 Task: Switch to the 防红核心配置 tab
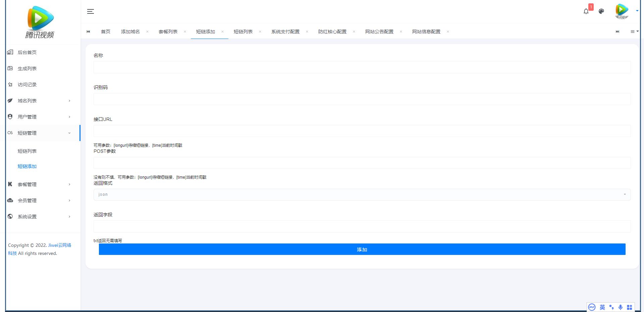pos(332,32)
